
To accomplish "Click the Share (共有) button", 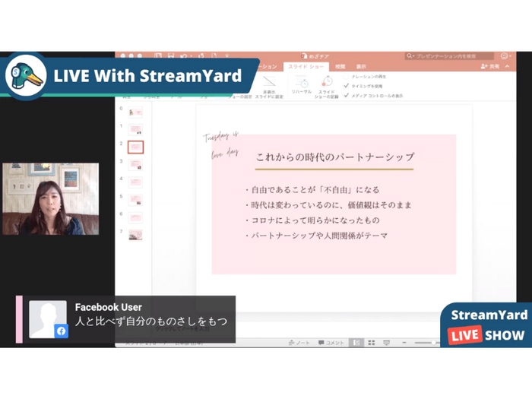I will point(490,67).
